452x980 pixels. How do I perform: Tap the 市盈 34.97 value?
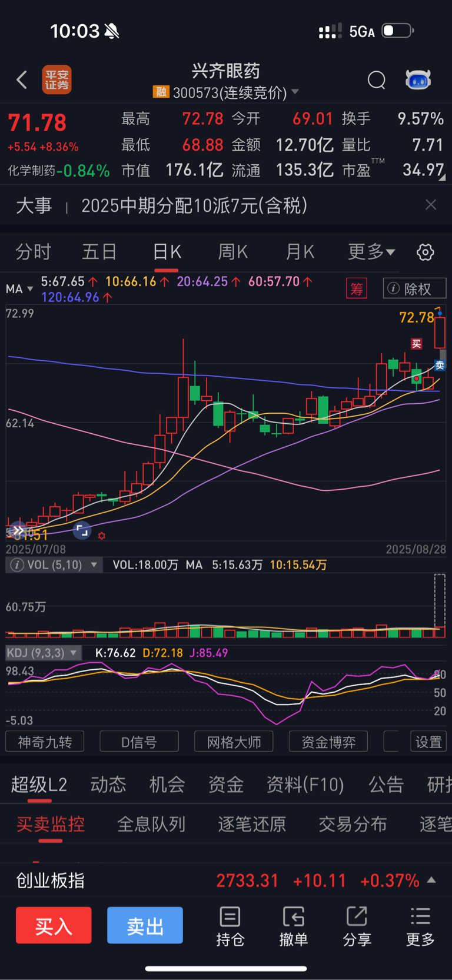423,170
